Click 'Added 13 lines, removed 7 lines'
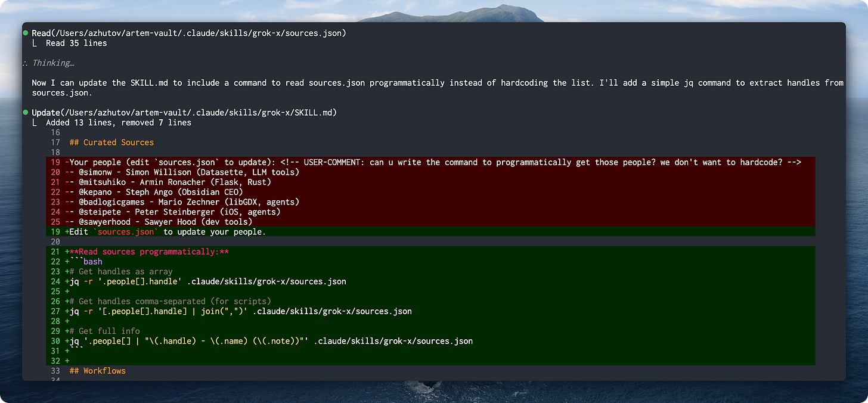This screenshot has height=403, width=868. [x=119, y=122]
